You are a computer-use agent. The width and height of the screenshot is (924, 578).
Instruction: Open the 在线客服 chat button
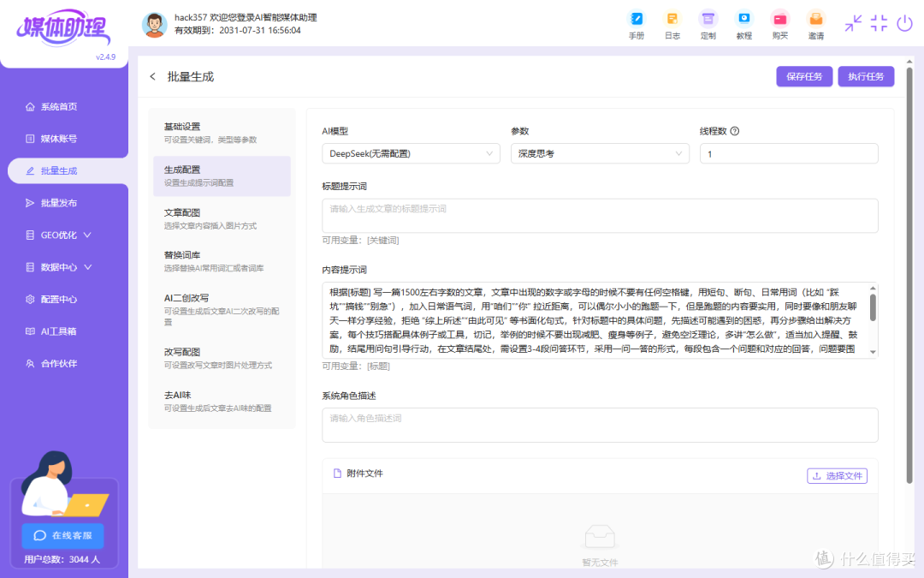point(63,535)
